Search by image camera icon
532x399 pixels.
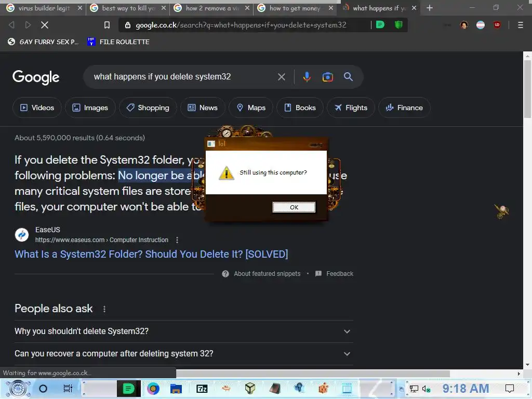pyautogui.click(x=327, y=77)
